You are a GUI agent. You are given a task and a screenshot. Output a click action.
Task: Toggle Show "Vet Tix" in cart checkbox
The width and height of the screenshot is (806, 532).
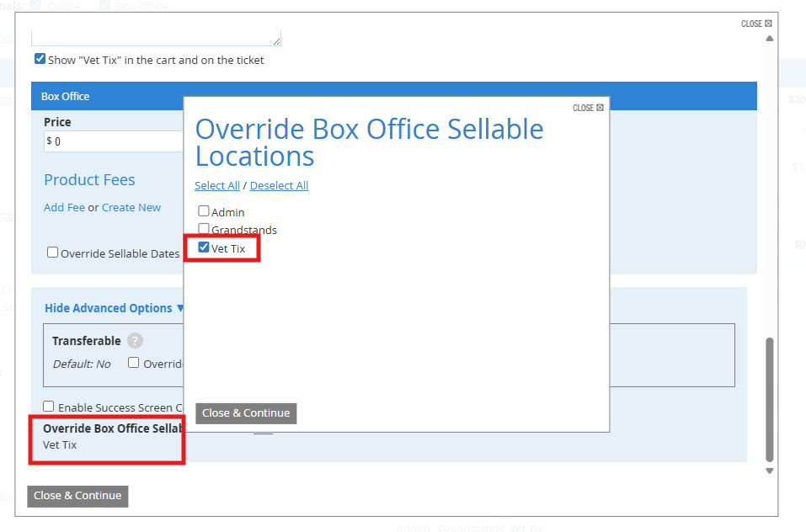(x=40, y=59)
